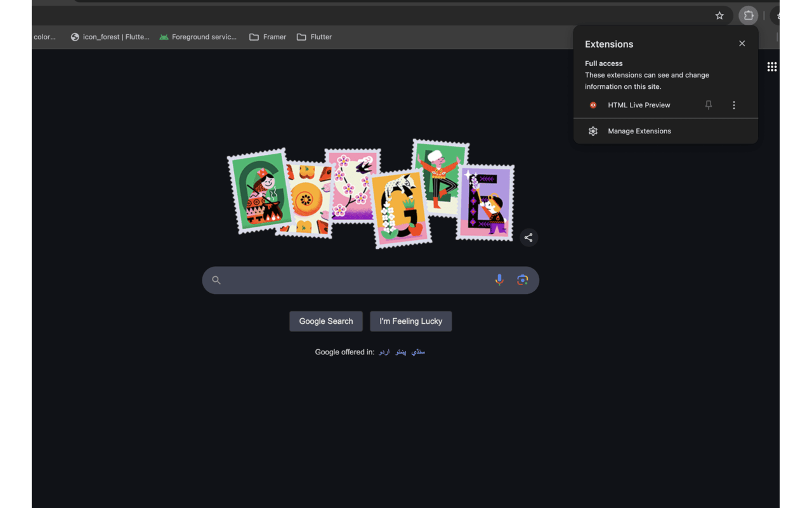Open the icon_forest bookmark
The height and width of the screenshot is (508, 812).
pyautogui.click(x=110, y=37)
